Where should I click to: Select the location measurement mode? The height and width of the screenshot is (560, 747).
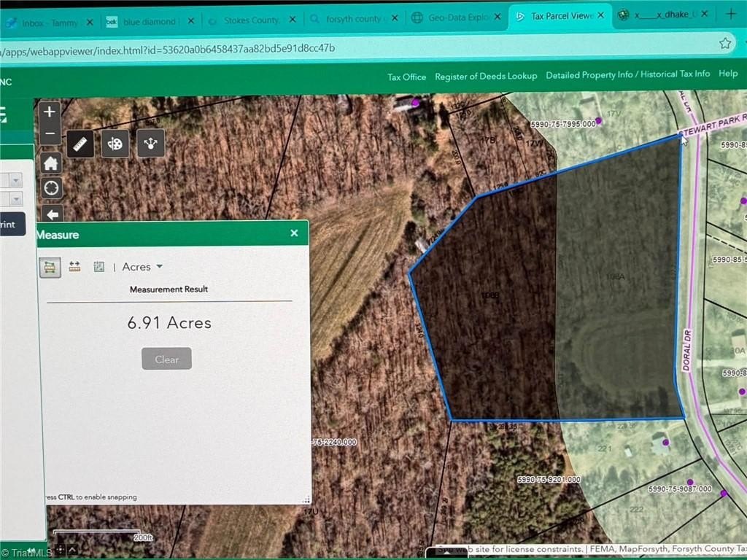click(x=98, y=267)
